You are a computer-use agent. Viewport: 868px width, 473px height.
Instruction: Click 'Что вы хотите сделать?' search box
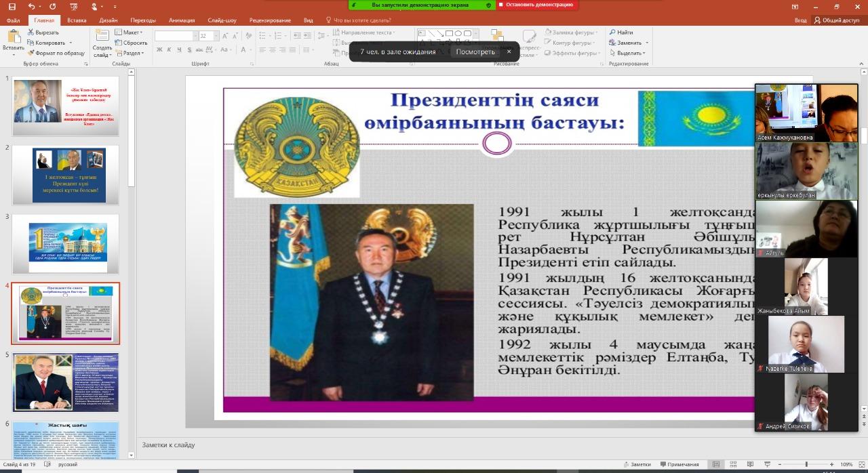(x=358, y=20)
